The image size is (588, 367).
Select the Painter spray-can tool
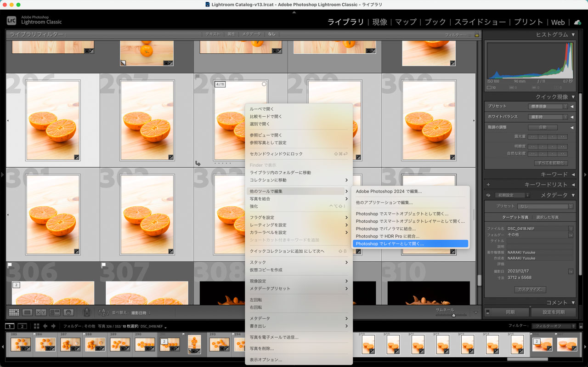[86, 312]
